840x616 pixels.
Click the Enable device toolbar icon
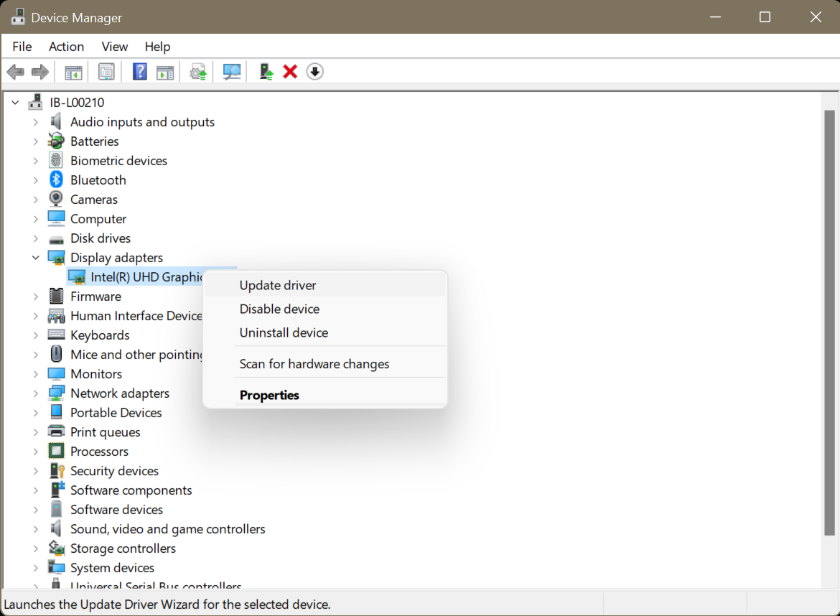click(266, 72)
